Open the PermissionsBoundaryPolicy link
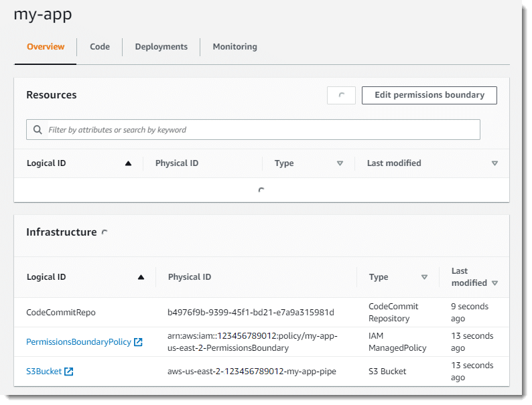Screen dimensions: 532x405 [x=78, y=342]
